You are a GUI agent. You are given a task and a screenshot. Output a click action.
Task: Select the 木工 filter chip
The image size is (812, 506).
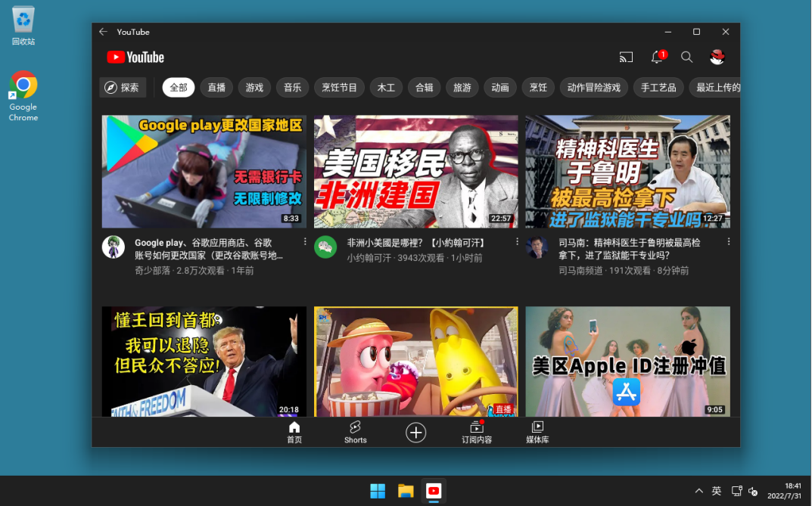point(386,88)
